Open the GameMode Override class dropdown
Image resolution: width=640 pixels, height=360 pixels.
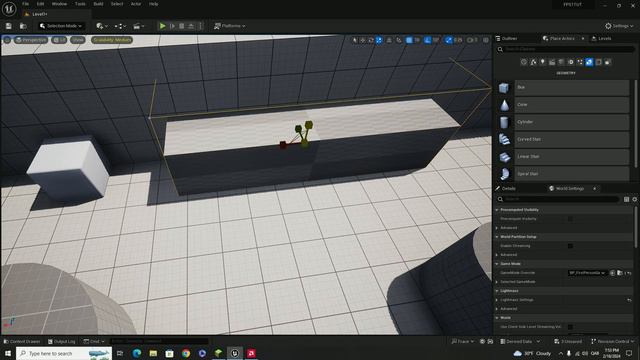pyautogui.click(x=587, y=273)
